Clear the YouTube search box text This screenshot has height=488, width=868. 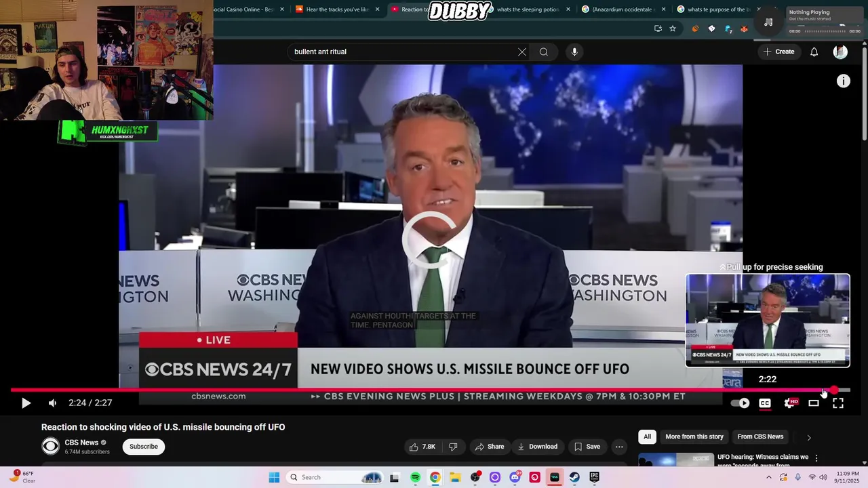(x=522, y=52)
